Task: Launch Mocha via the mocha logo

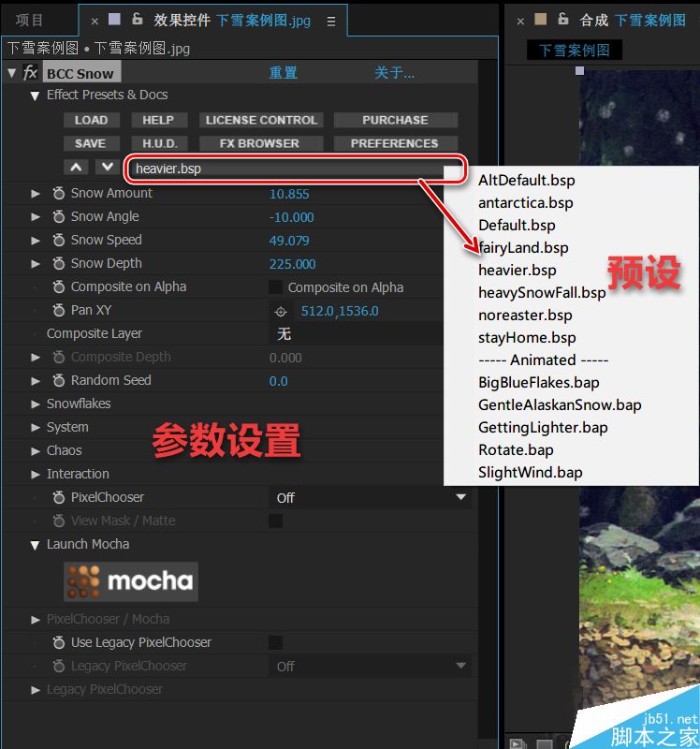Action: coord(131,581)
